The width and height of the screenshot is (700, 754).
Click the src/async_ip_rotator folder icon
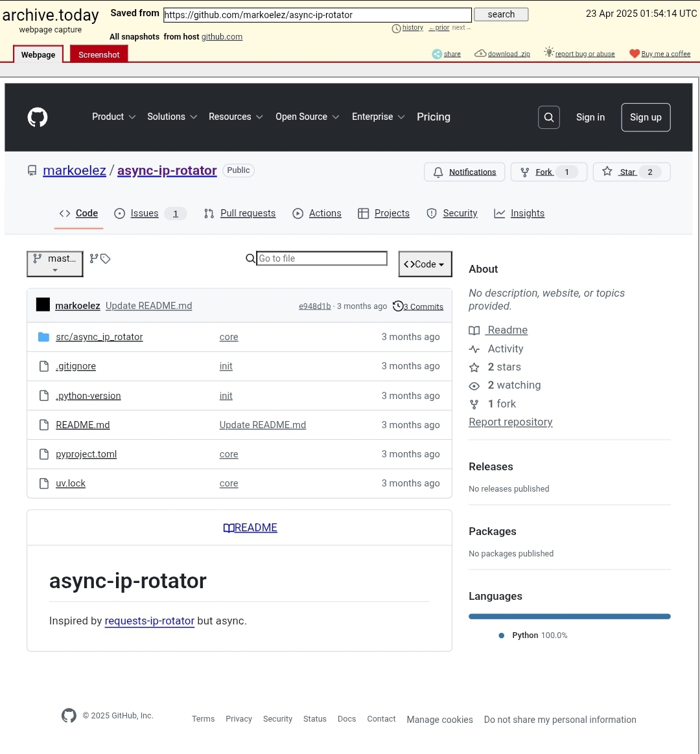point(43,337)
